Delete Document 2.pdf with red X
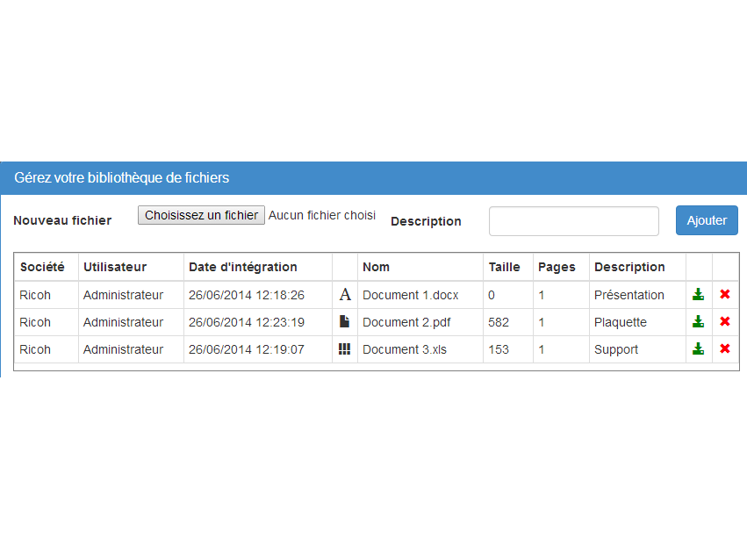747x560 pixels. pyautogui.click(x=725, y=321)
